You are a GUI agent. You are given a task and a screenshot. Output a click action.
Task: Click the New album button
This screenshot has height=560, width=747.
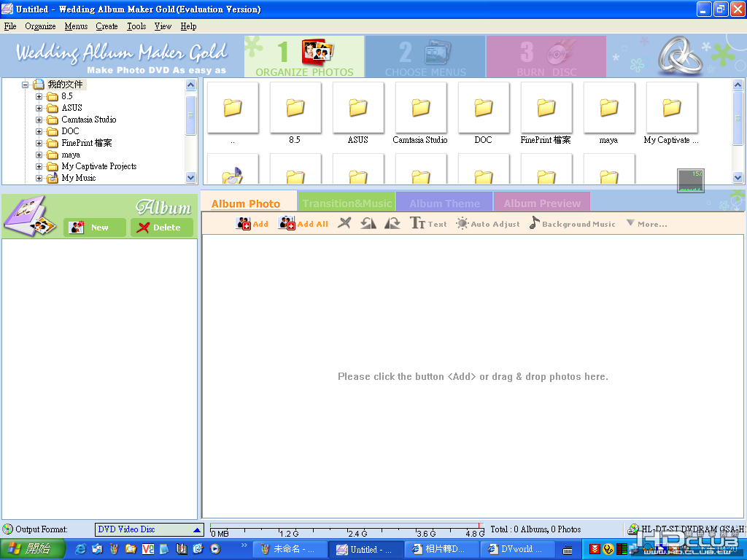click(x=95, y=227)
